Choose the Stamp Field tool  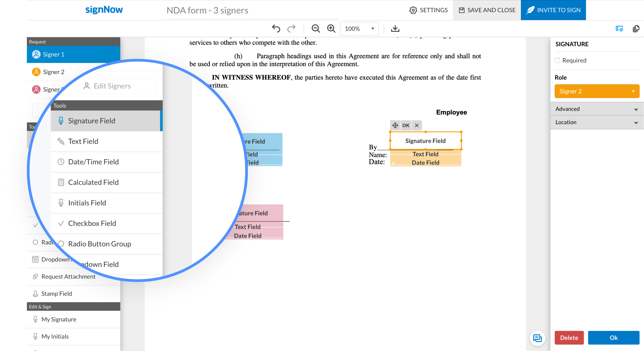(x=56, y=294)
